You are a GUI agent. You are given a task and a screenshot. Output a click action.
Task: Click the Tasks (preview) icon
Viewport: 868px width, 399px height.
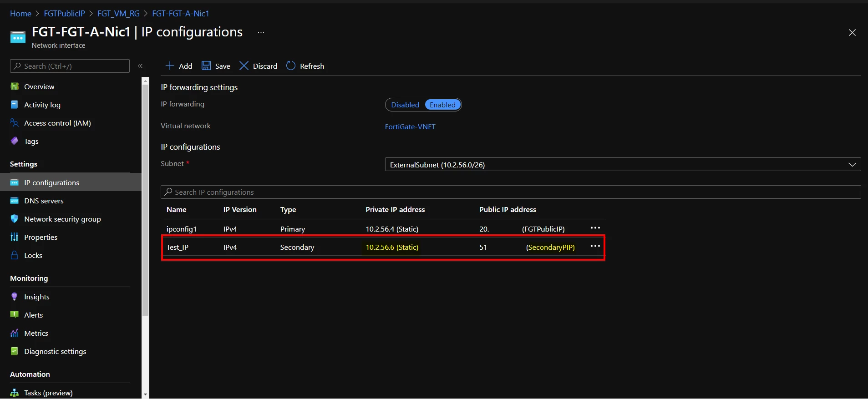point(15,393)
